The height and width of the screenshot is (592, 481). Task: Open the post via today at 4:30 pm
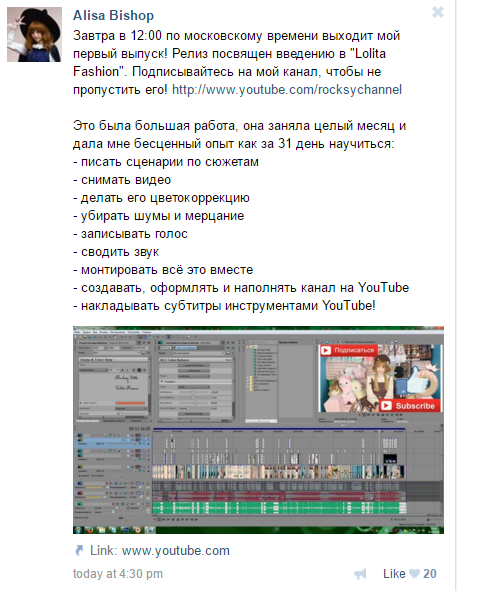118,574
